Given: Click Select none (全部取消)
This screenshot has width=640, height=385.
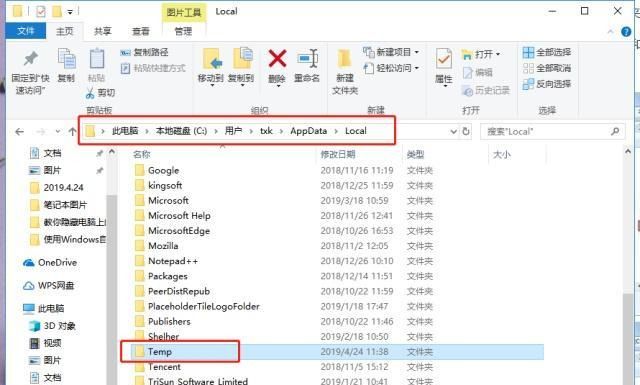Looking at the screenshot, I should point(547,68).
